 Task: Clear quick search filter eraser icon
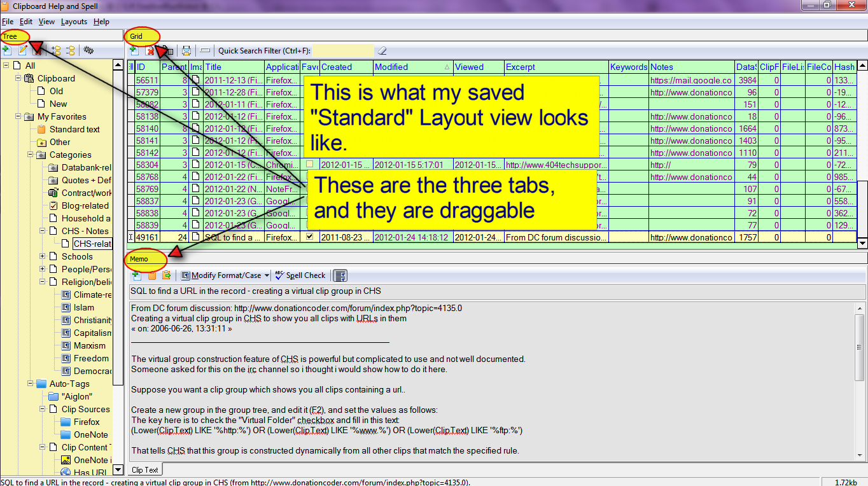(381, 50)
